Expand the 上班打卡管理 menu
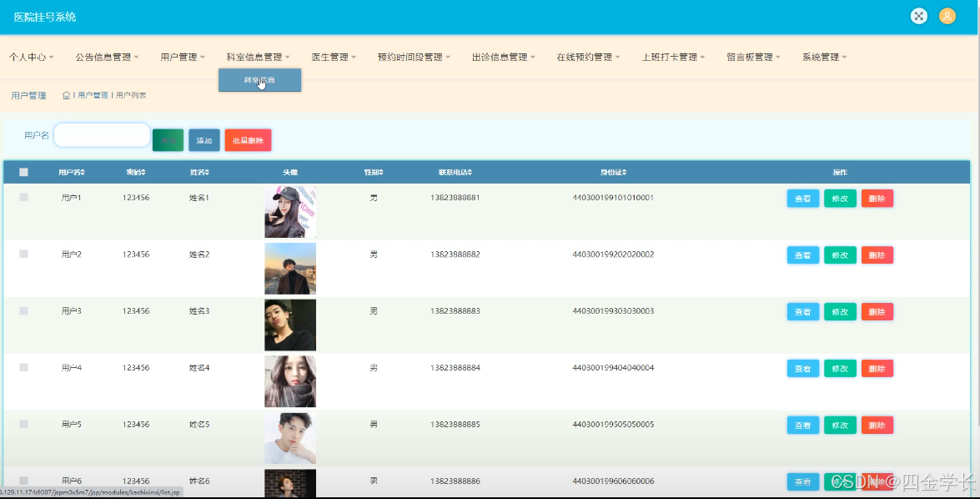This screenshot has height=499, width=980. [x=673, y=57]
